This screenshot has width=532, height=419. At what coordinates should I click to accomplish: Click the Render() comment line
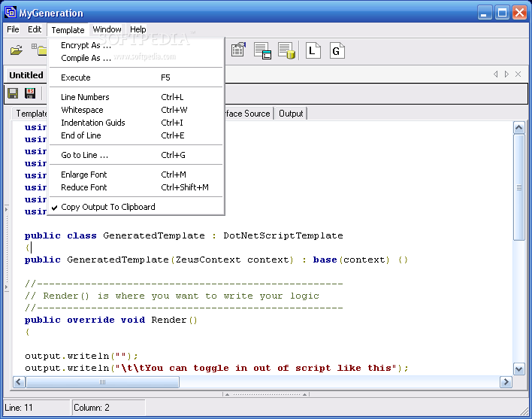point(171,296)
